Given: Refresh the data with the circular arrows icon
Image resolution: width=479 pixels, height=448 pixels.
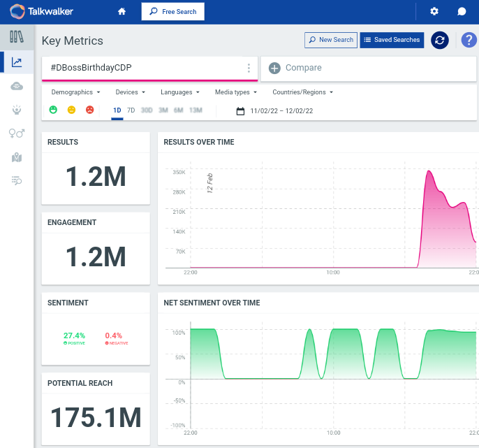Looking at the screenshot, I should 440,40.
